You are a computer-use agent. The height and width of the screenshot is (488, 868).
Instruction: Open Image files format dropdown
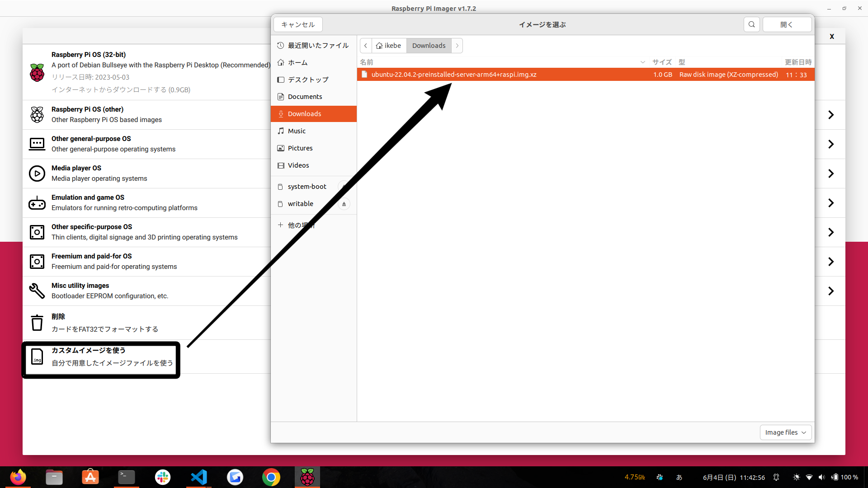(x=784, y=432)
